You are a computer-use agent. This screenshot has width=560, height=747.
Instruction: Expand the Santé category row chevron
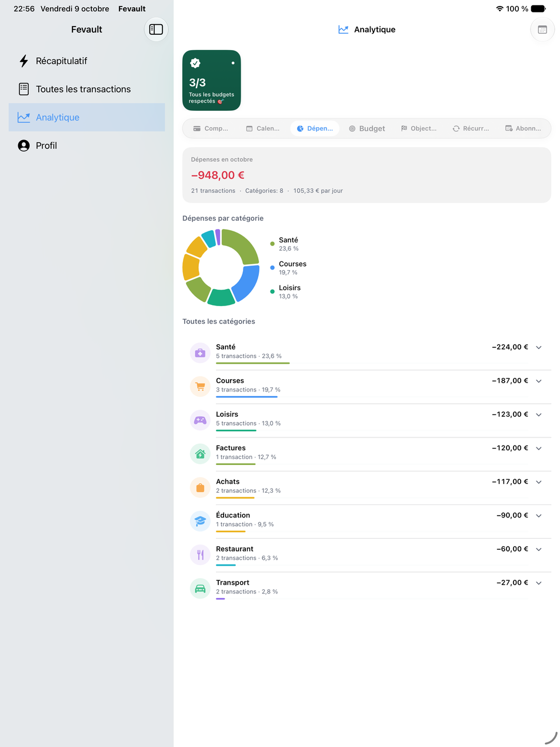[538, 347]
